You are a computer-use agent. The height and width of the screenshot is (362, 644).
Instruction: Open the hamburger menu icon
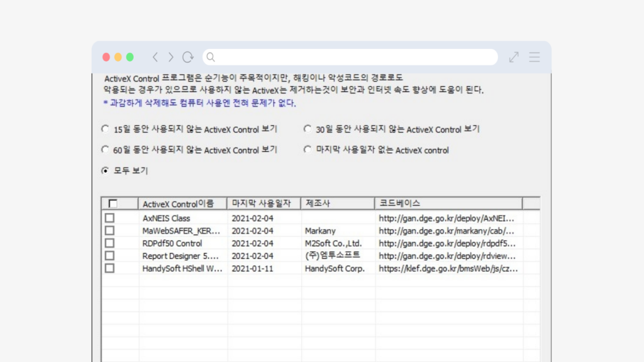coord(534,57)
